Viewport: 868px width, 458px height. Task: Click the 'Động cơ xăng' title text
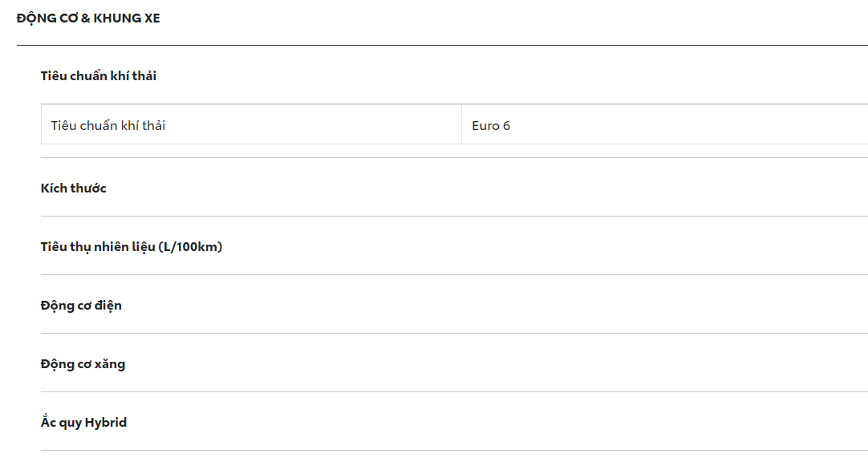pyautogui.click(x=83, y=364)
